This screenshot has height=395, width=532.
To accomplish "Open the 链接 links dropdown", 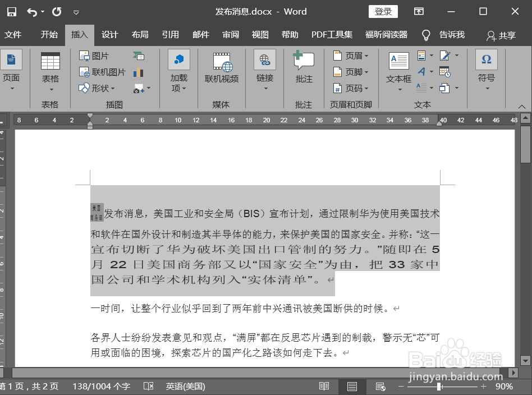I will (265, 70).
